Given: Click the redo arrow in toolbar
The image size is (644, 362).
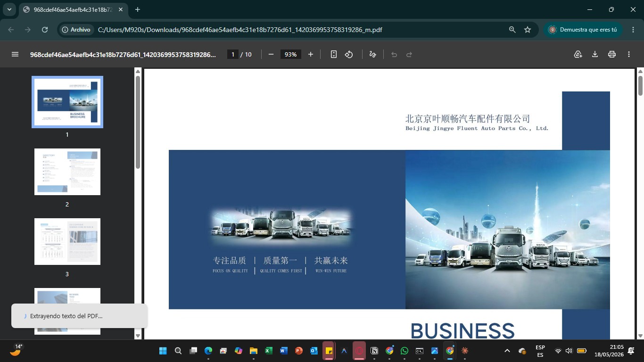Looking at the screenshot, I should pyautogui.click(x=409, y=54).
